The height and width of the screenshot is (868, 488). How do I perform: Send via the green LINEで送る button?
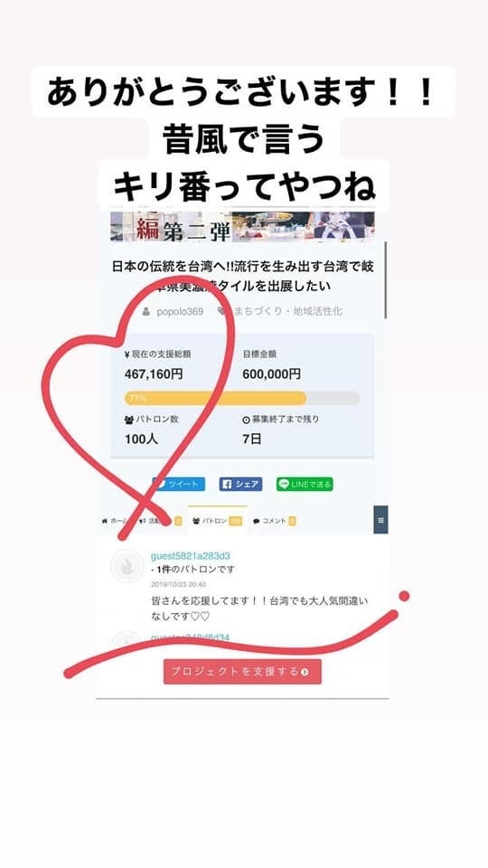[x=305, y=484]
